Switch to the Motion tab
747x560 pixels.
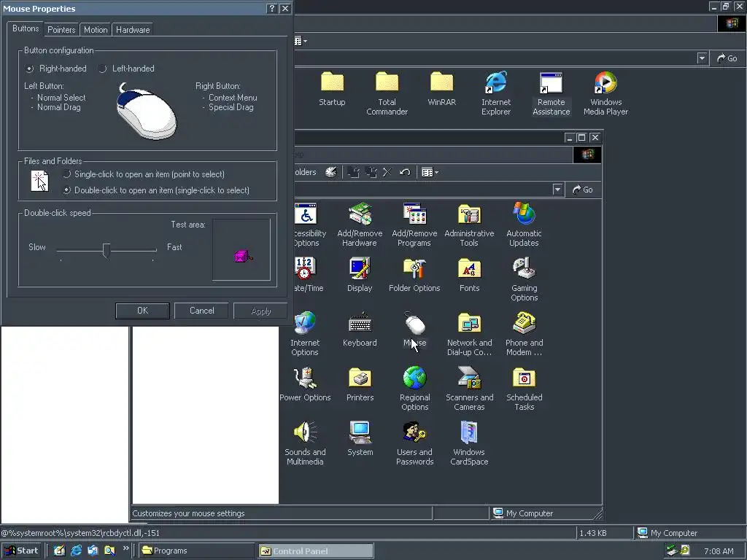coord(96,29)
